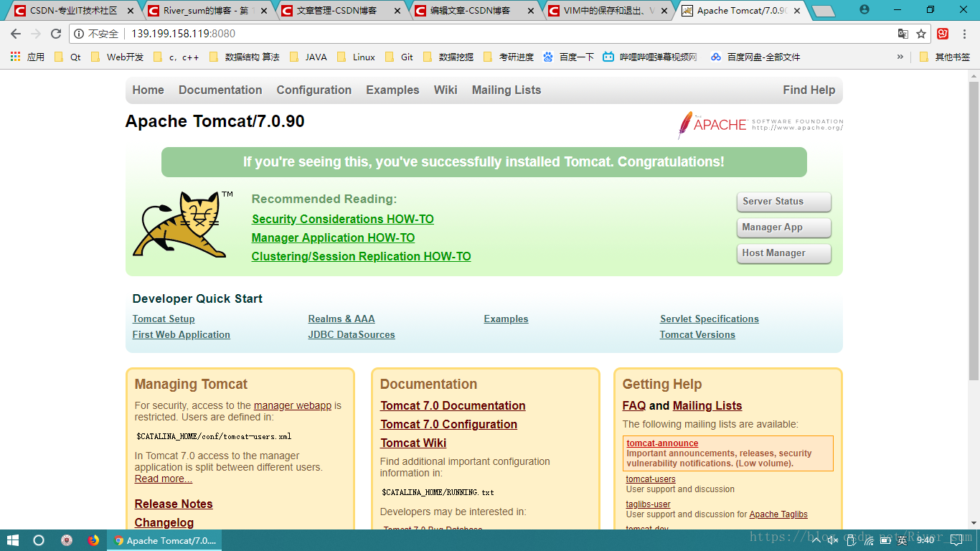The image size is (980, 551).
Task: Open the 数据挖掘 bookmarks folder
Action: (x=448, y=57)
